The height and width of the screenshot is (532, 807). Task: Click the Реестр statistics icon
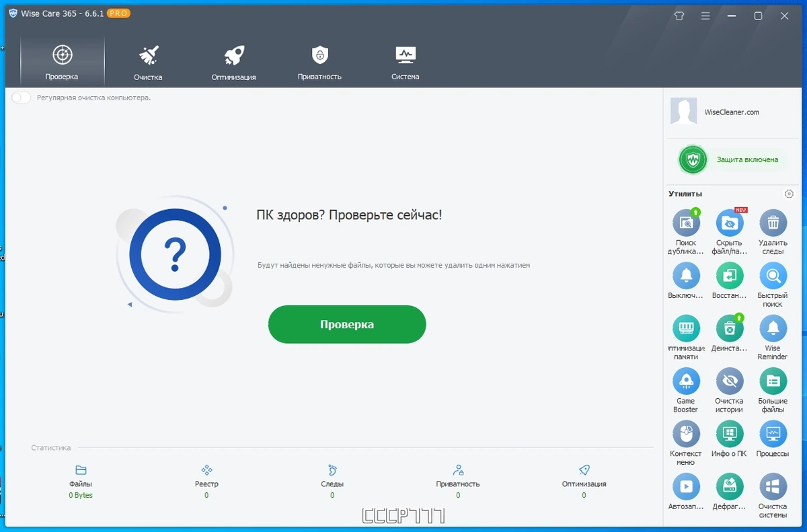click(x=206, y=470)
